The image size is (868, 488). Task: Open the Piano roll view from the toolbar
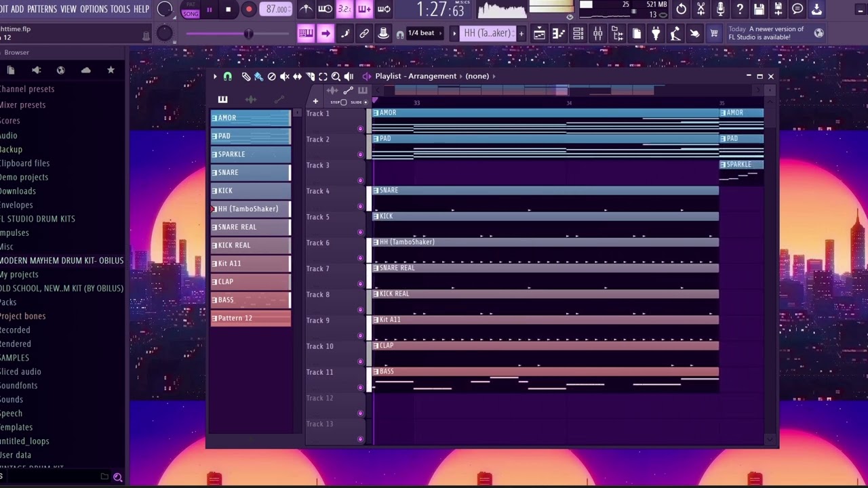[x=559, y=33]
